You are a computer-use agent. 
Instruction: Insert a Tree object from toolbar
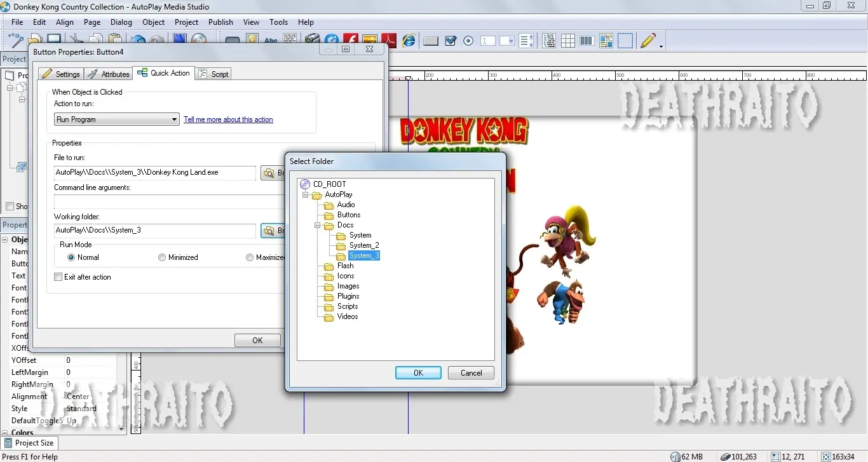(549, 41)
